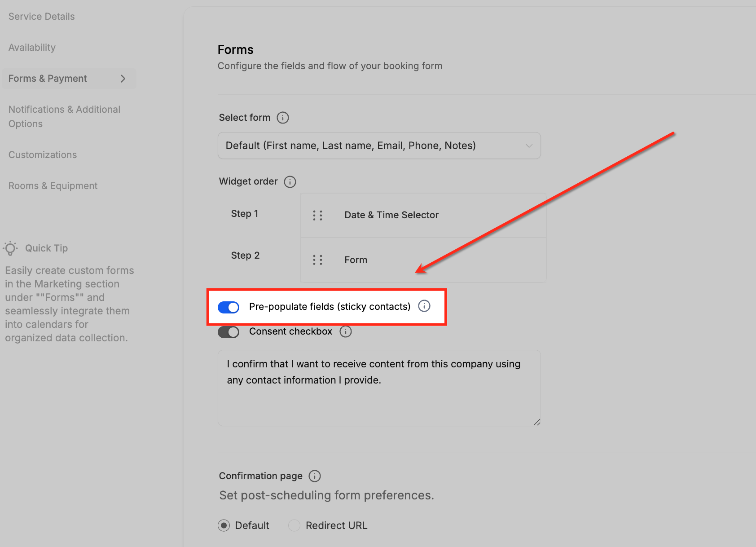View info about Pre-populate fields
This screenshot has width=756, height=547.
click(x=424, y=306)
